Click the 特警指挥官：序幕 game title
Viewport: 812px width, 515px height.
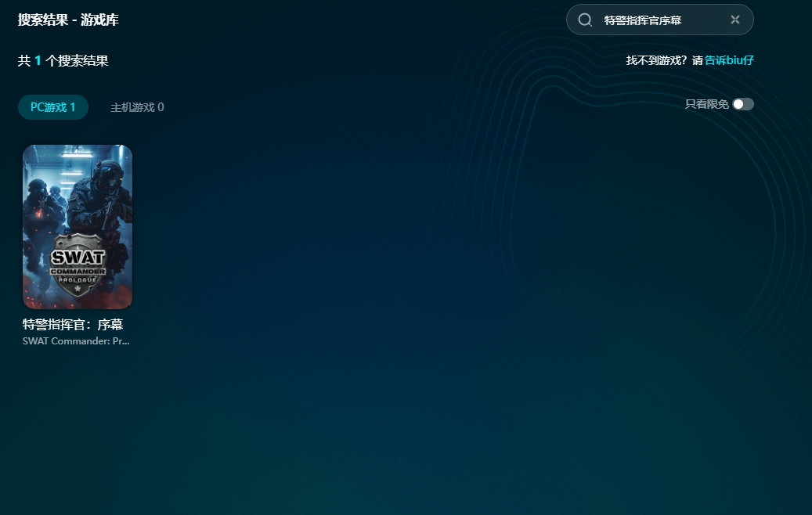(73, 324)
